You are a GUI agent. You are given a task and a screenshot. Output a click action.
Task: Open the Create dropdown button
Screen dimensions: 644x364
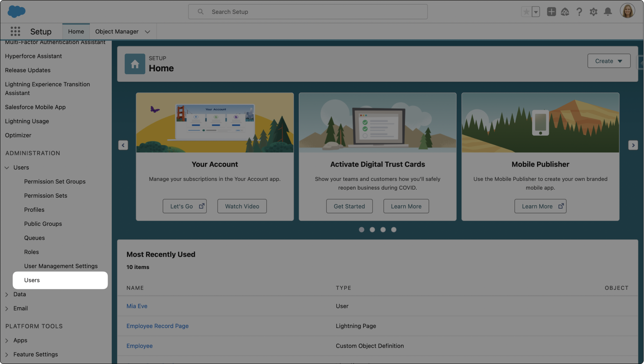(x=608, y=61)
